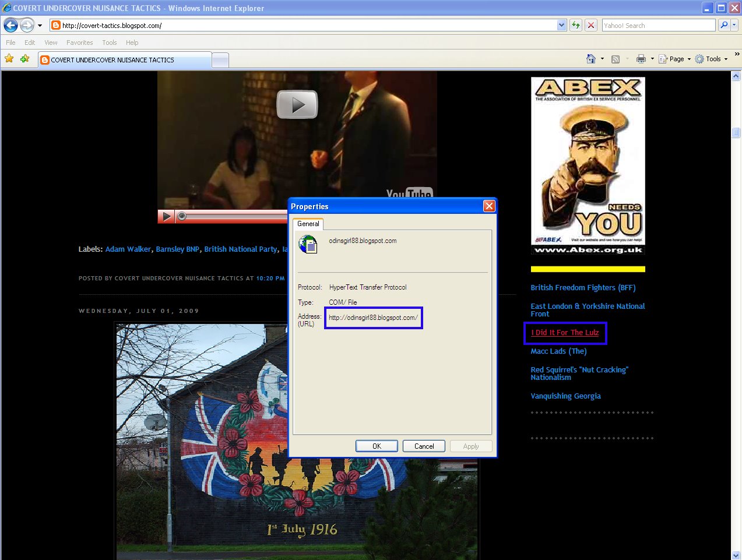Click OK in the Properties dialog

377,446
